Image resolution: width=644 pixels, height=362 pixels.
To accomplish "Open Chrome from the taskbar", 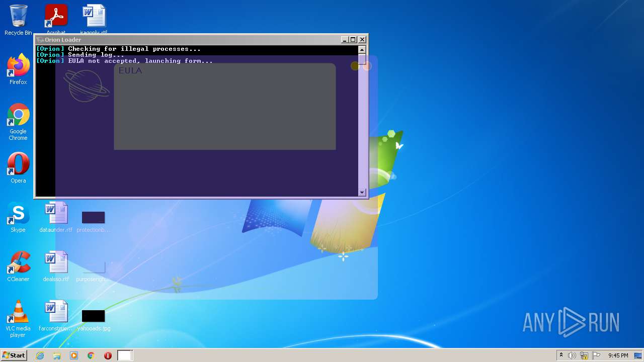I will [x=91, y=355].
